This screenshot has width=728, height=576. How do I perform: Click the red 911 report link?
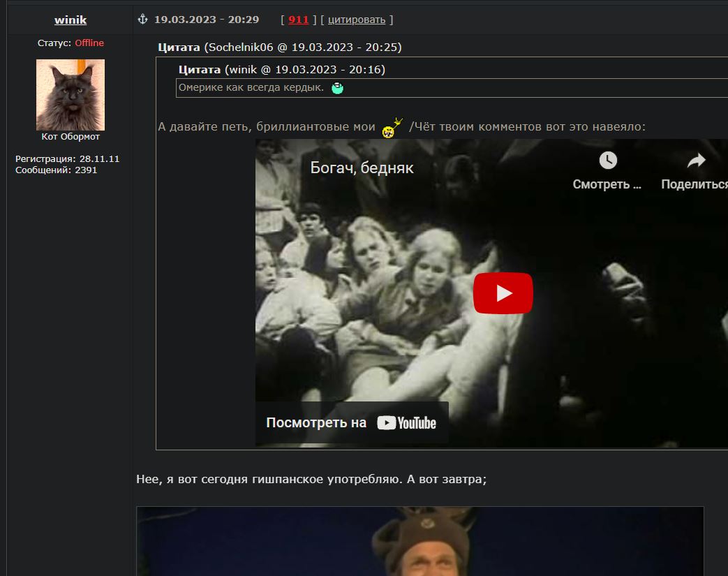click(x=299, y=20)
